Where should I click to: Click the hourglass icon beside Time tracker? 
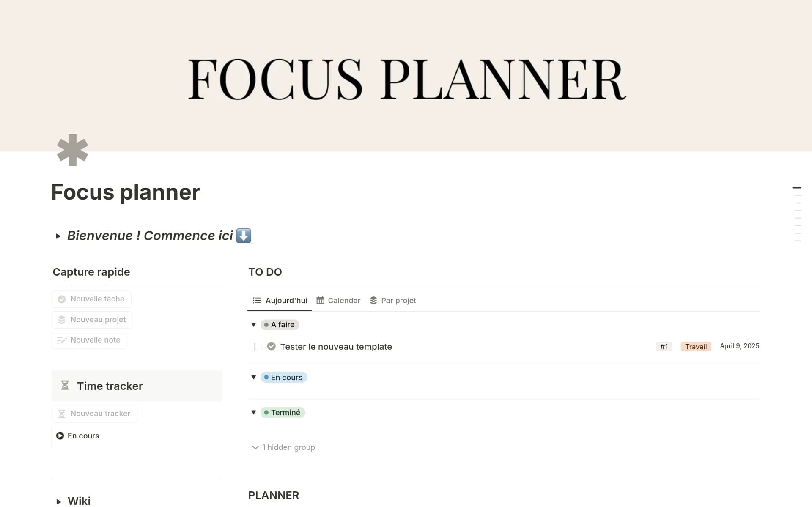(x=65, y=386)
